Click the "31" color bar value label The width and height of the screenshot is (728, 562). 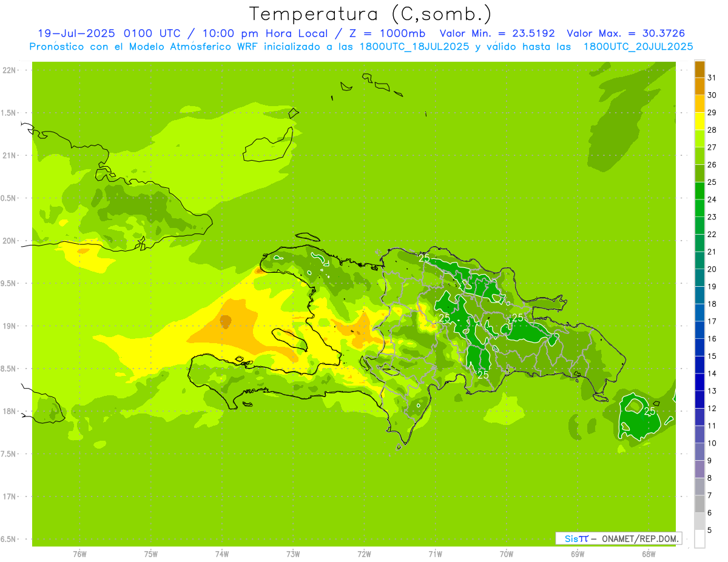tap(712, 78)
